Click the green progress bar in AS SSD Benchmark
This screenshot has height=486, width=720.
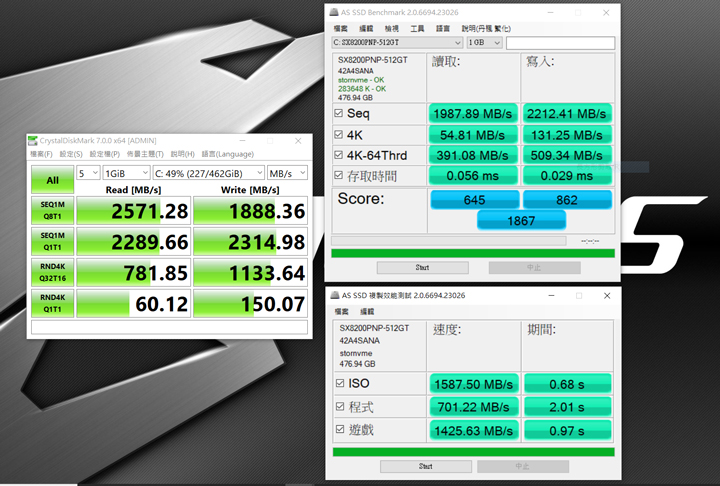tap(473, 253)
